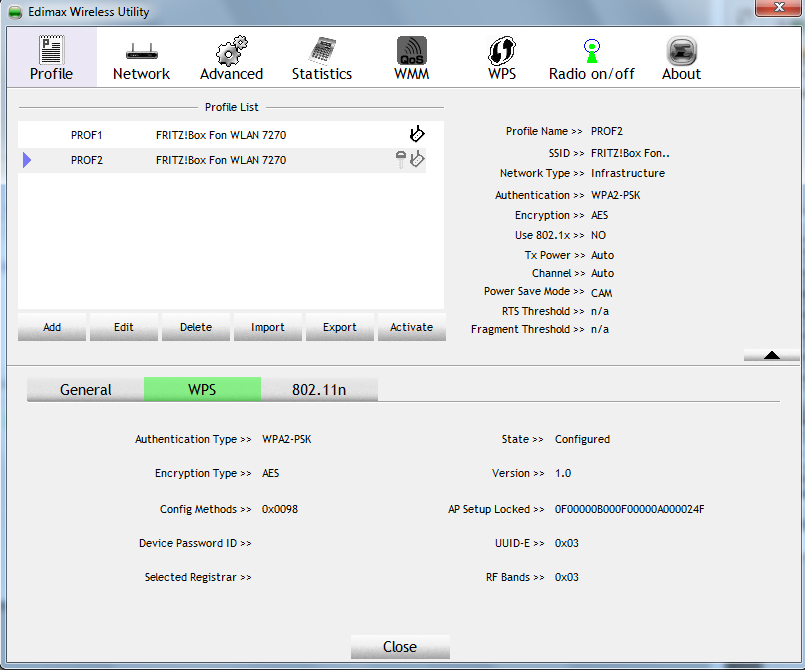The height and width of the screenshot is (670, 805).
Task: Click the Authentication Type value WPA2-PSK
Action: [x=286, y=439]
